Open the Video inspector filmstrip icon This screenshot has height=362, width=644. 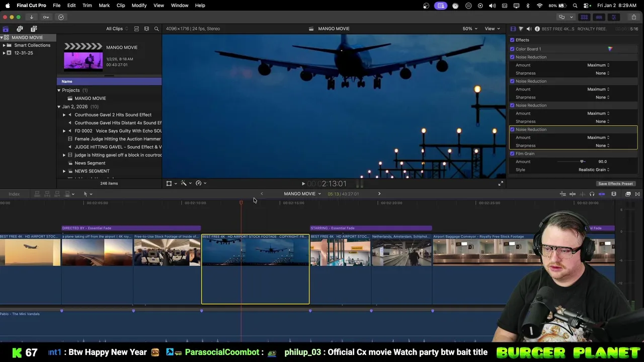[x=513, y=29]
